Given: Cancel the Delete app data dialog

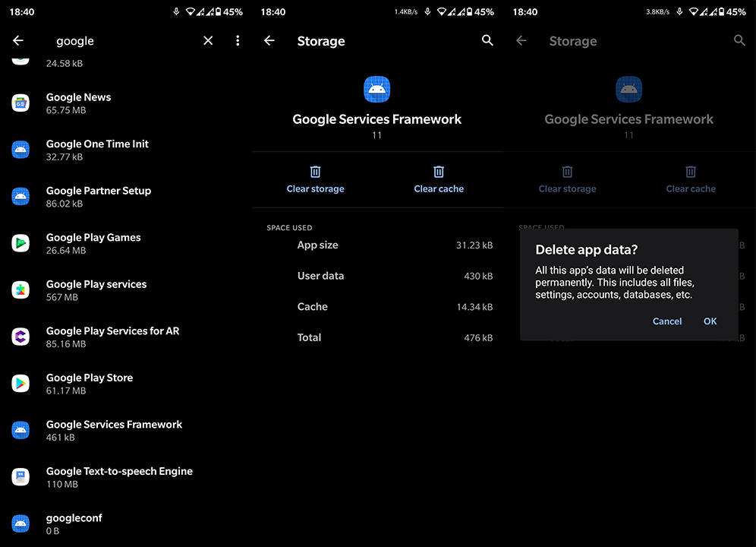Looking at the screenshot, I should tap(666, 321).
